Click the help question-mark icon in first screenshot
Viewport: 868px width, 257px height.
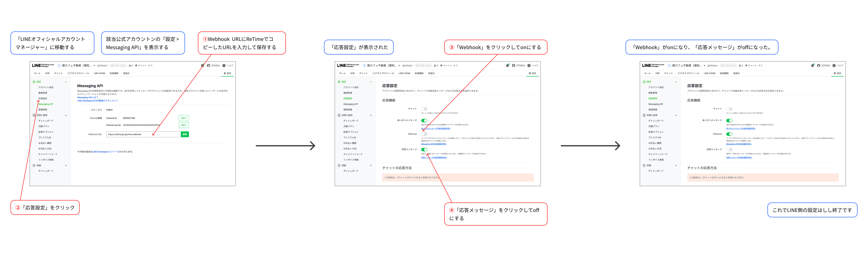pyautogui.click(x=224, y=66)
